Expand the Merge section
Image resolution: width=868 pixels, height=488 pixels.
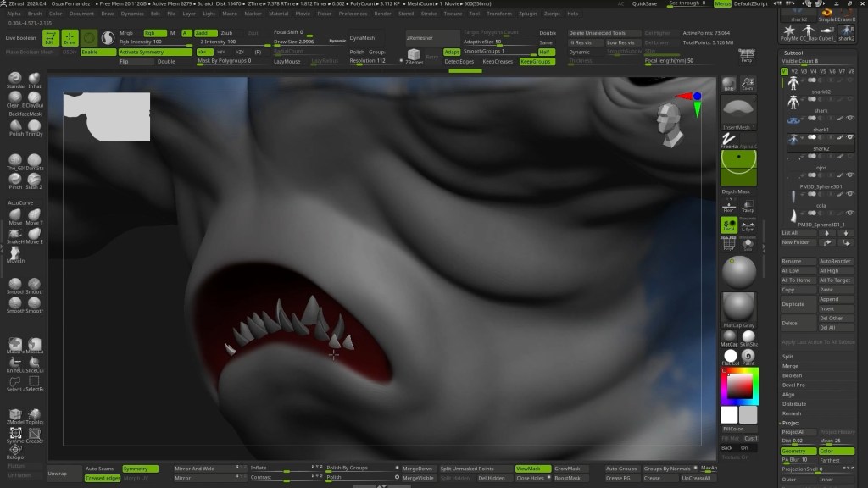(790, 366)
